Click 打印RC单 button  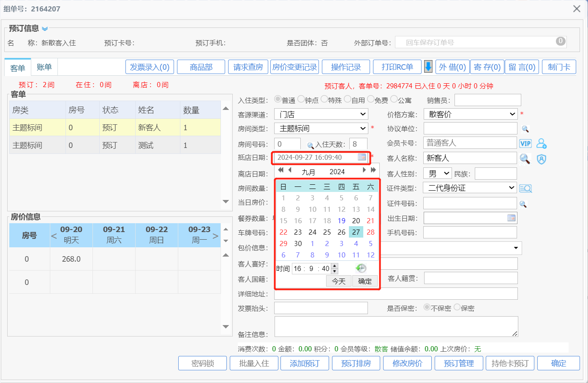[397, 67]
